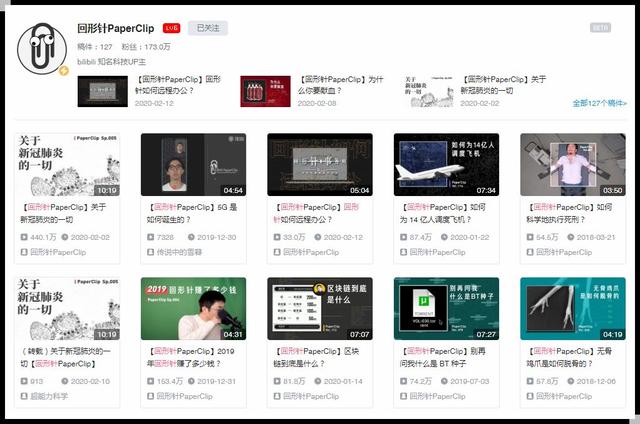Click play-count icon beside 440.1万

click(x=24, y=237)
